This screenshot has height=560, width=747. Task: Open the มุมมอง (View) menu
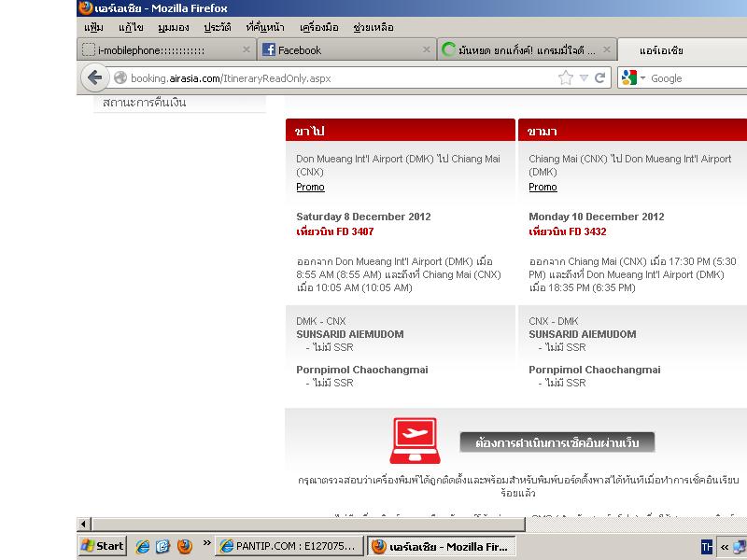tap(174, 28)
